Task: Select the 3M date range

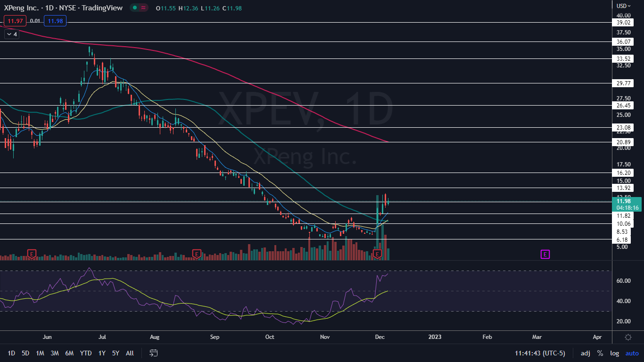Action: [x=55, y=353]
